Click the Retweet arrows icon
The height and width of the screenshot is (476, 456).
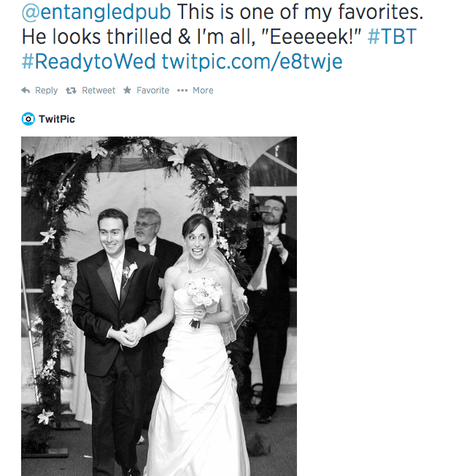[71, 91]
